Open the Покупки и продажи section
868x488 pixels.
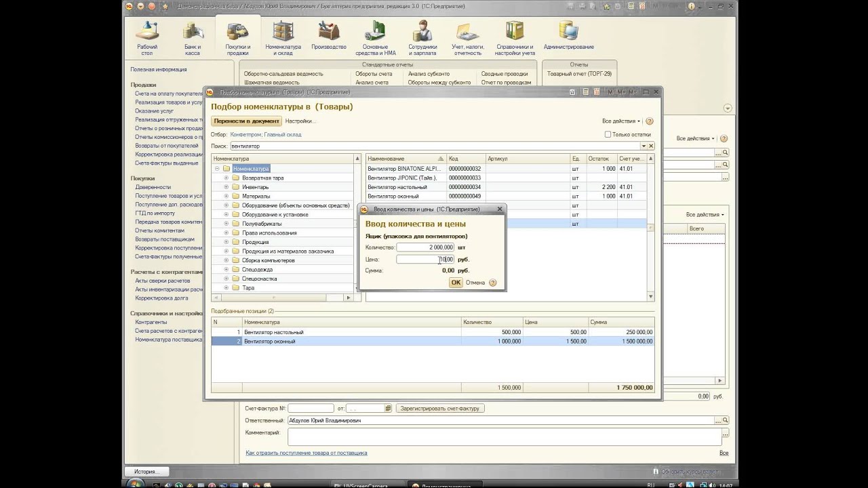coord(238,39)
